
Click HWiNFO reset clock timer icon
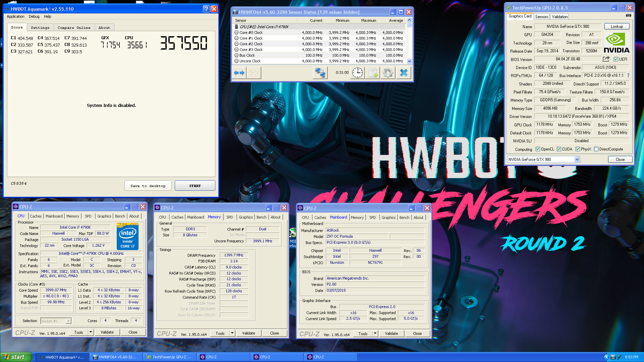pyautogui.click(x=358, y=73)
